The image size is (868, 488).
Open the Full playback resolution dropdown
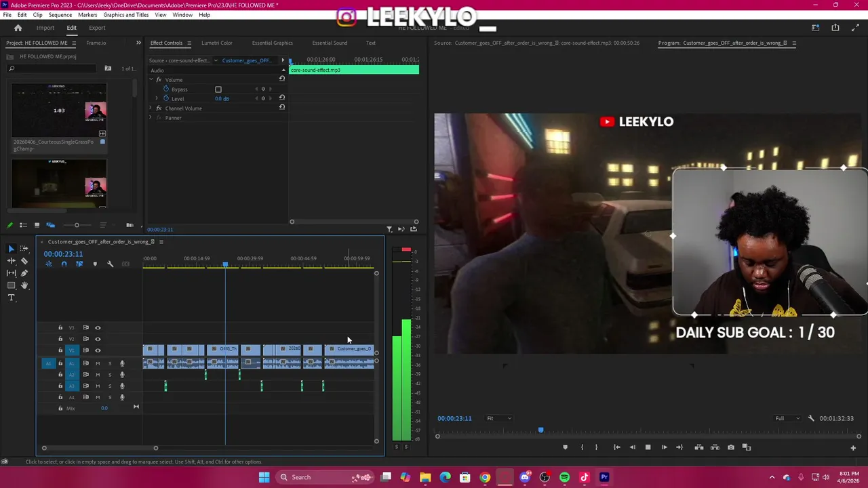pyautogui.click(x=787, y=418)
